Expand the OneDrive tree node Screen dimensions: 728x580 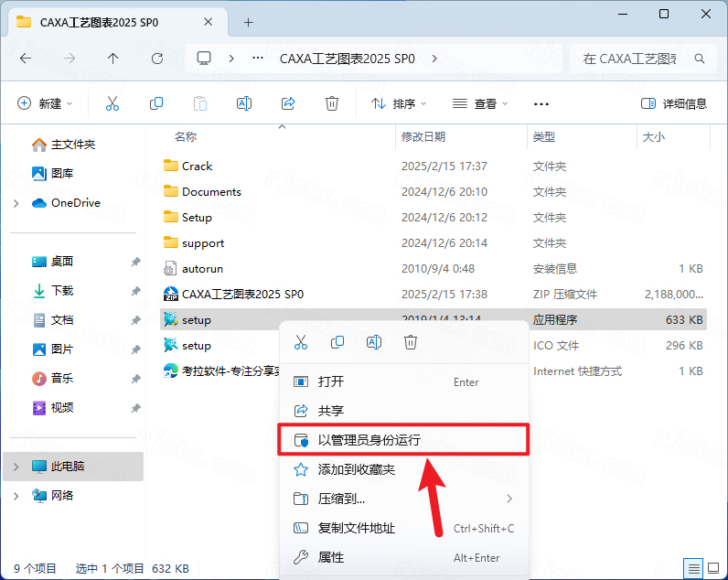click(x=16, y=203)
